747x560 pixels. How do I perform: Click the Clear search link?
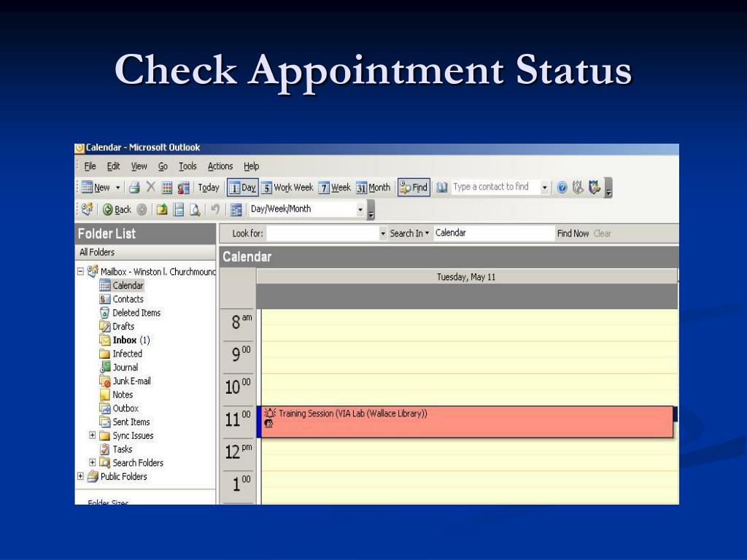click(x=602, y=233)
